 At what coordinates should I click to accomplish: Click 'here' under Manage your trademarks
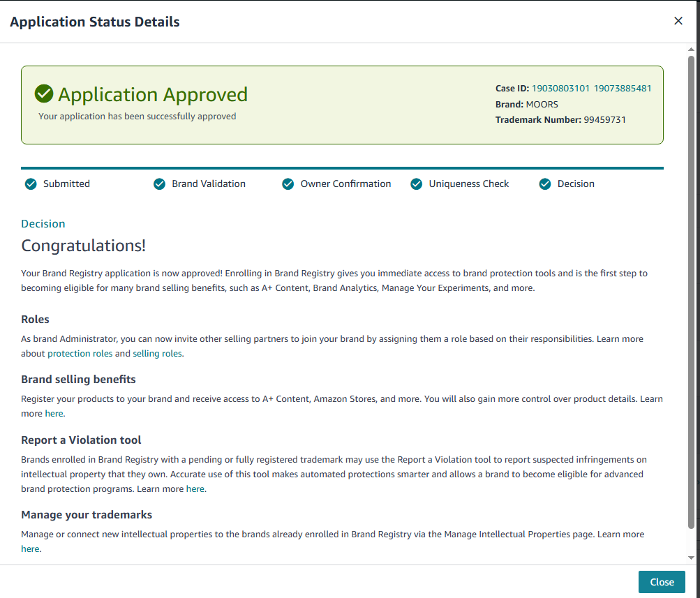pyautogui.click(x=30, y=549)
